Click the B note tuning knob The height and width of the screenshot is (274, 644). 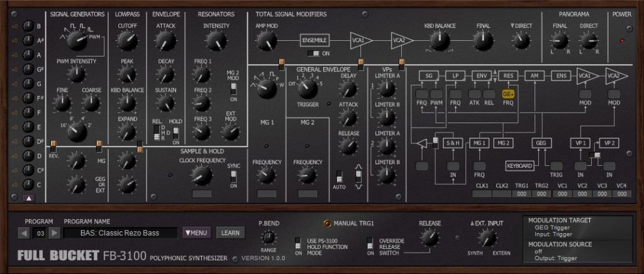(28, 26)
